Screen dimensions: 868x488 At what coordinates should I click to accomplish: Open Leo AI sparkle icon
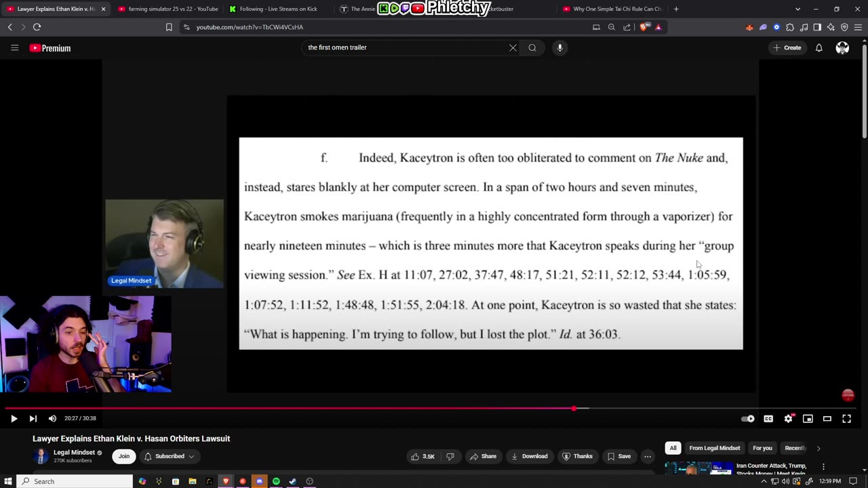831,27
